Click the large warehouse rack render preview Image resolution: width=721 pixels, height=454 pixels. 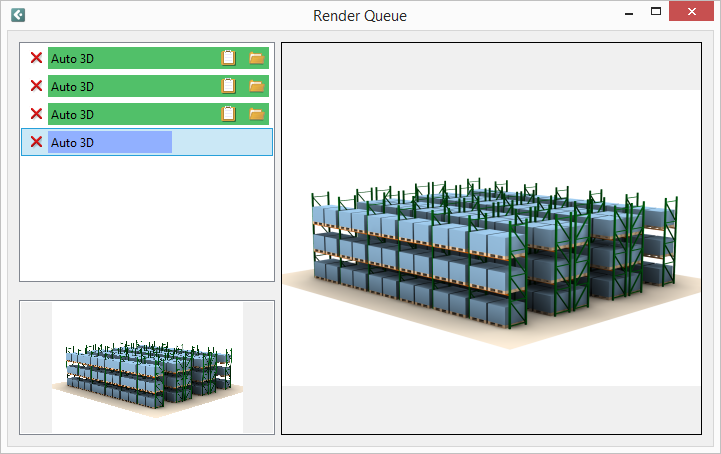(492, 238)
